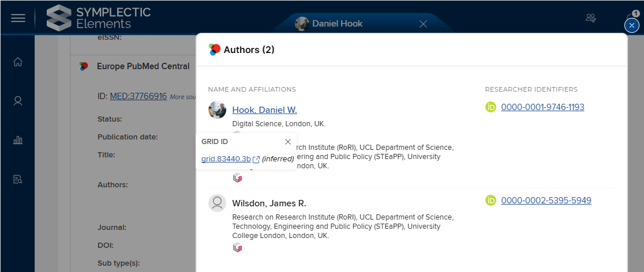Open the Profile icon in sidebar
Screen dimensions: 644x272
tap(18, 101)
